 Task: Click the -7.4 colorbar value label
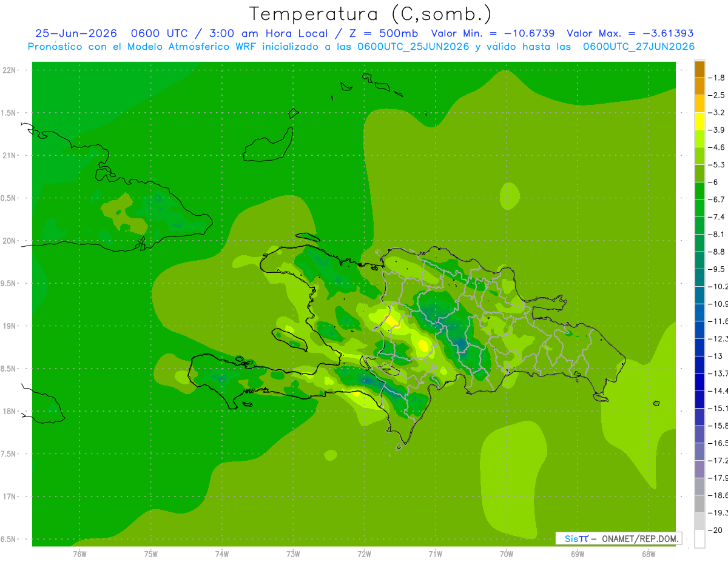716,216
